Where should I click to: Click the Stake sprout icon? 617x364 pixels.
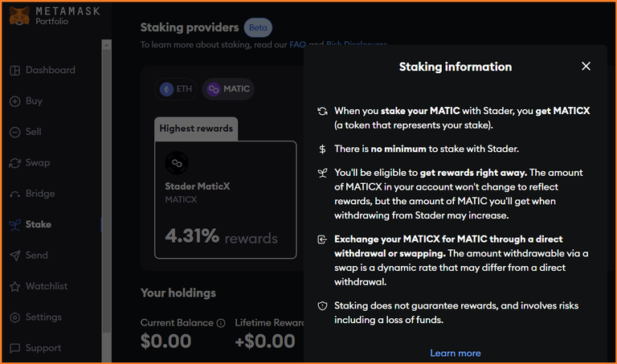pyautogui.click(x=15, y=225)
